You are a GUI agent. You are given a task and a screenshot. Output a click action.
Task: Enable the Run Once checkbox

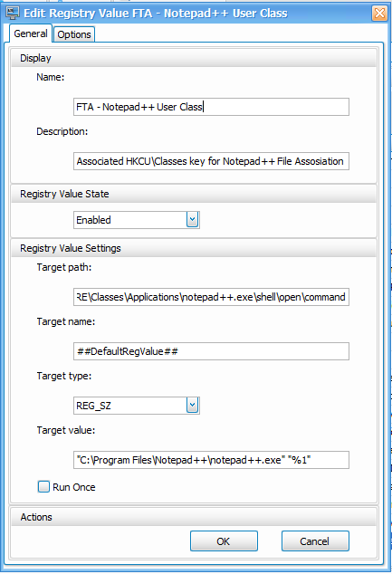pos(43,486)
